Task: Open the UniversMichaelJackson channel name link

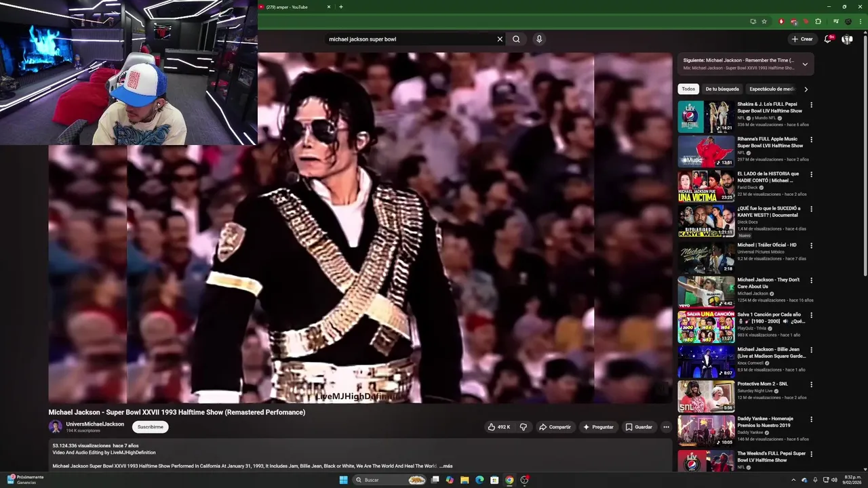Action: [95, 424]
